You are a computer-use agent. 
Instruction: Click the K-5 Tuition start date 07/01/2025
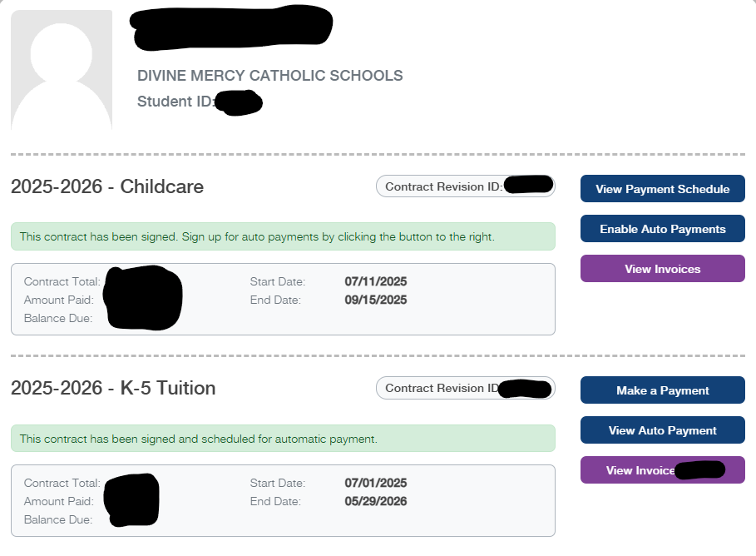click(376, 483)
